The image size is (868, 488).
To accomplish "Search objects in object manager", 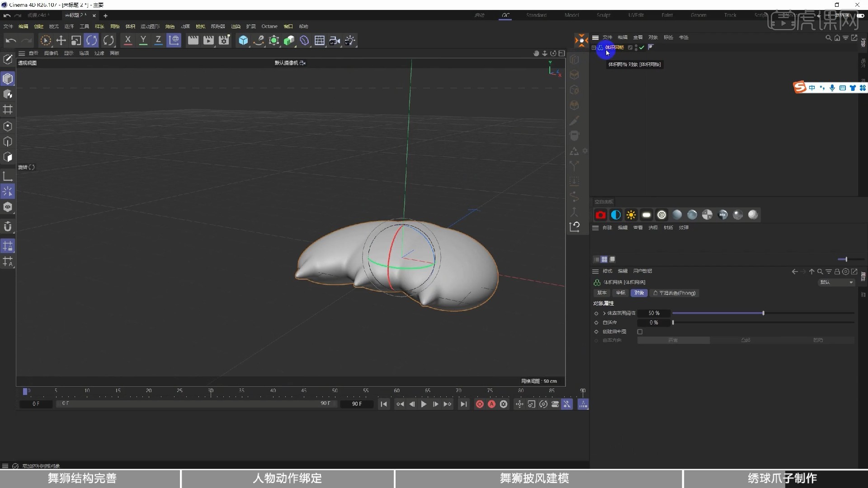I will click(x=828, y=38).
